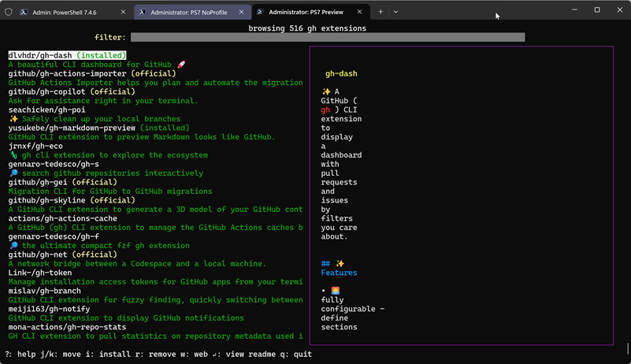Select github/gh-actions-importer entry
This screenshot has height=364, width=631.
coord(92,73)
